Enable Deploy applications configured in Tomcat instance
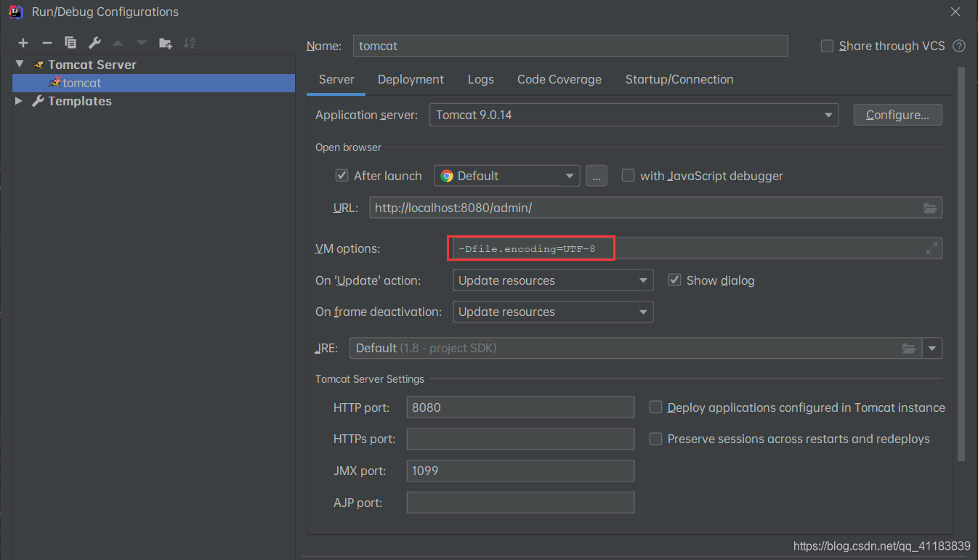Viewport: 978px width, 560px height. (x=655, y=407)
